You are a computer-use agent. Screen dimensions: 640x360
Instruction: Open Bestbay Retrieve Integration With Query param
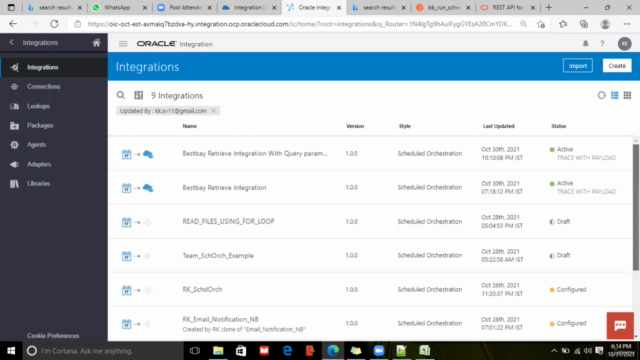255,153
